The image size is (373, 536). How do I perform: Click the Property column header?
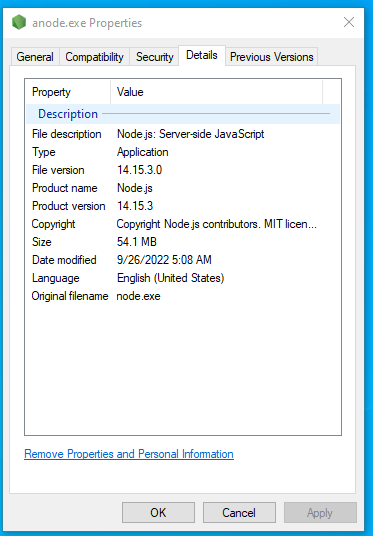click(68, 92)
